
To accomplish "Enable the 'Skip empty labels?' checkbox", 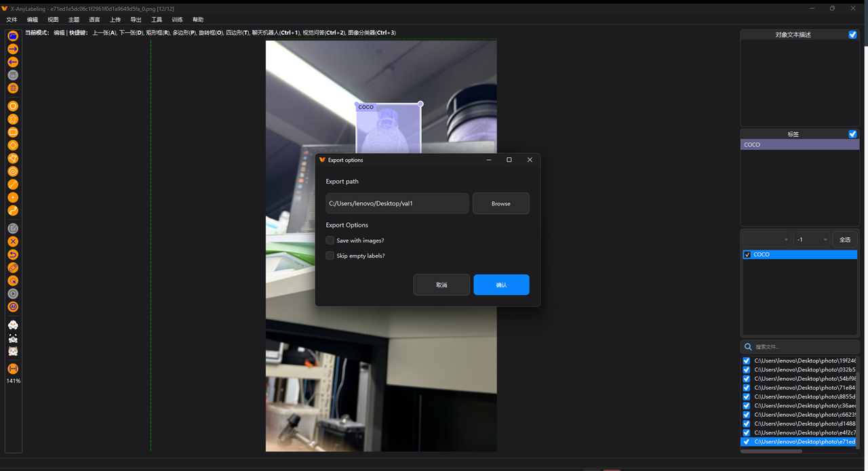I will click(330, 256).
